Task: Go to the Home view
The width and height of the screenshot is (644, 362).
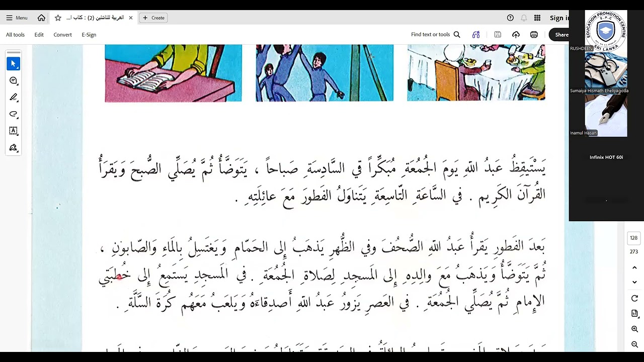Action: pos(41,18)
